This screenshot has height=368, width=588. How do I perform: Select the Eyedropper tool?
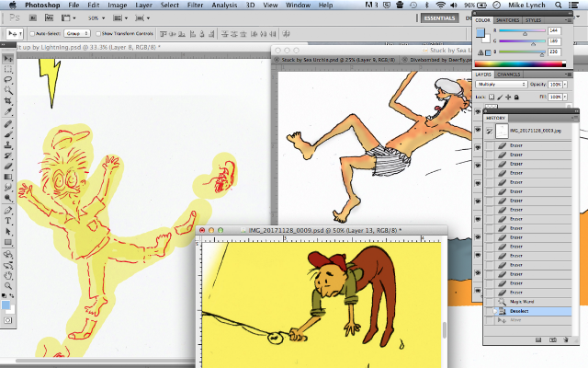[8, 111]
